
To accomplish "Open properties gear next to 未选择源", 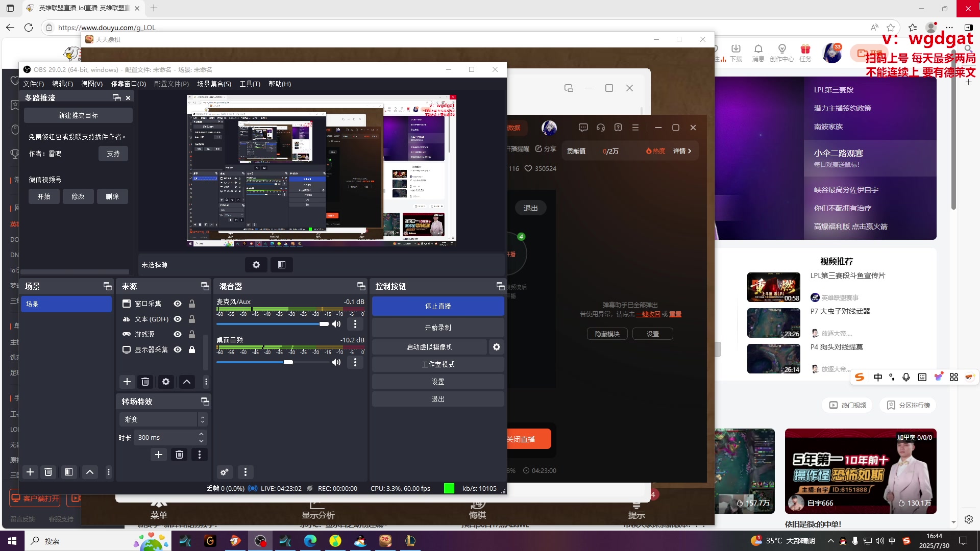I will (x=256, y=265).
